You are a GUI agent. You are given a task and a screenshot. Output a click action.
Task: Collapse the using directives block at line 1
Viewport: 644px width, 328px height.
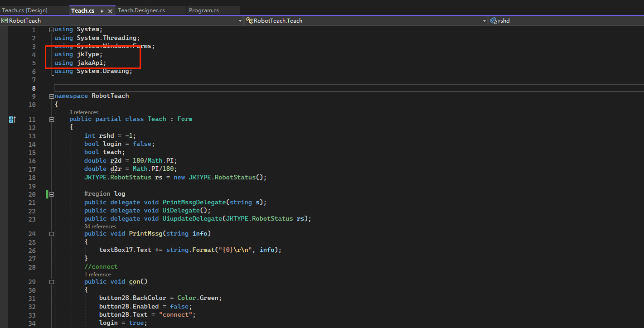tap(52, 29)
